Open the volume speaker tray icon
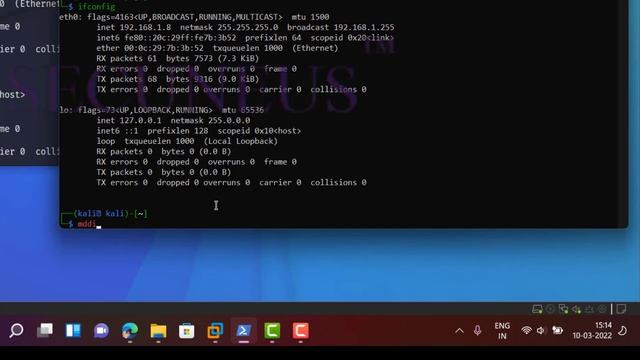Viewport: 640px width, 360px height. (541, 330)
